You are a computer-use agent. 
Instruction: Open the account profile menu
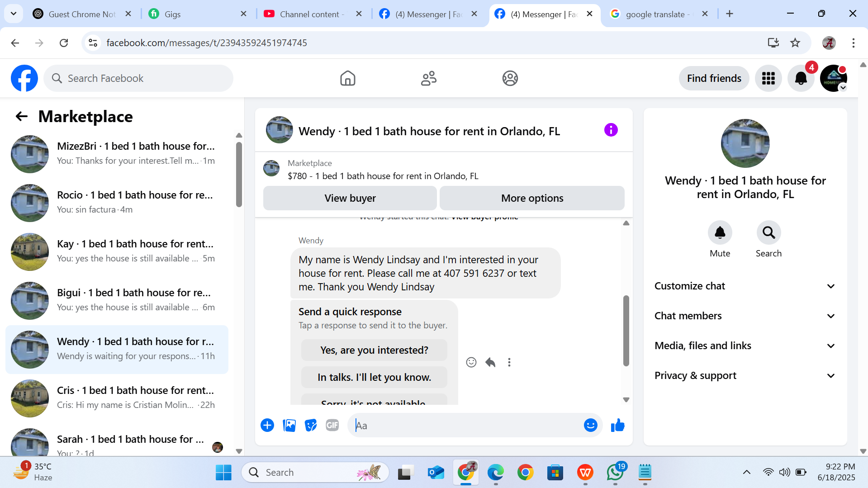[x=833, y=78]
